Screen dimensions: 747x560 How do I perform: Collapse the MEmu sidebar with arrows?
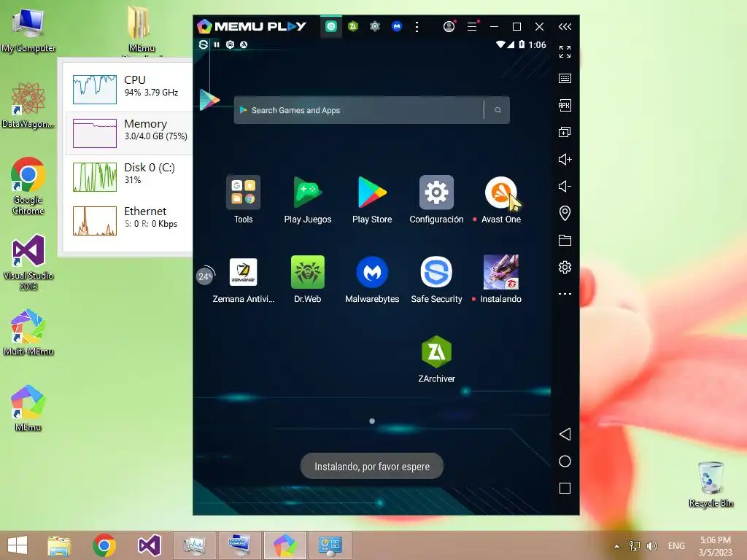565,27
